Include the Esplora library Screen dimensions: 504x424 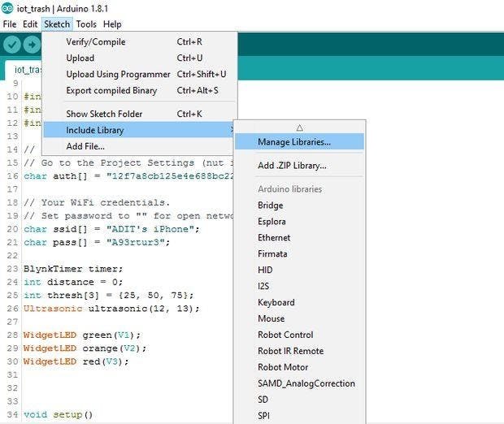pos(300,221)
